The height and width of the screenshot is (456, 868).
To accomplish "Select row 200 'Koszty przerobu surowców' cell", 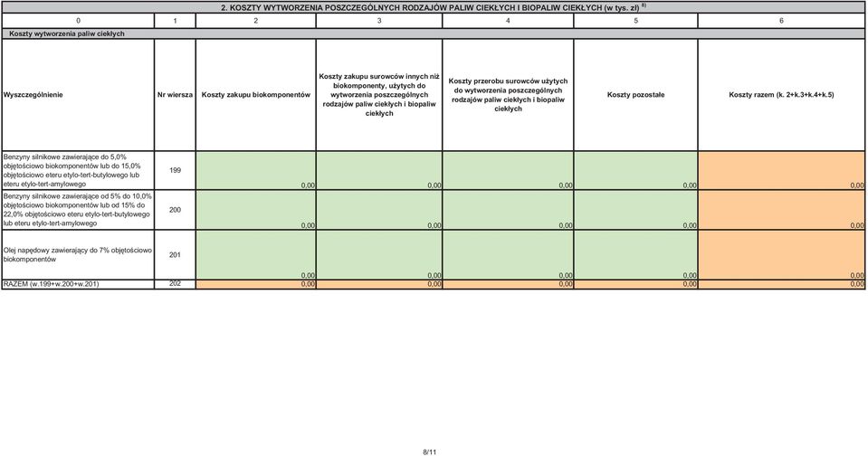I will pos(508,210).
